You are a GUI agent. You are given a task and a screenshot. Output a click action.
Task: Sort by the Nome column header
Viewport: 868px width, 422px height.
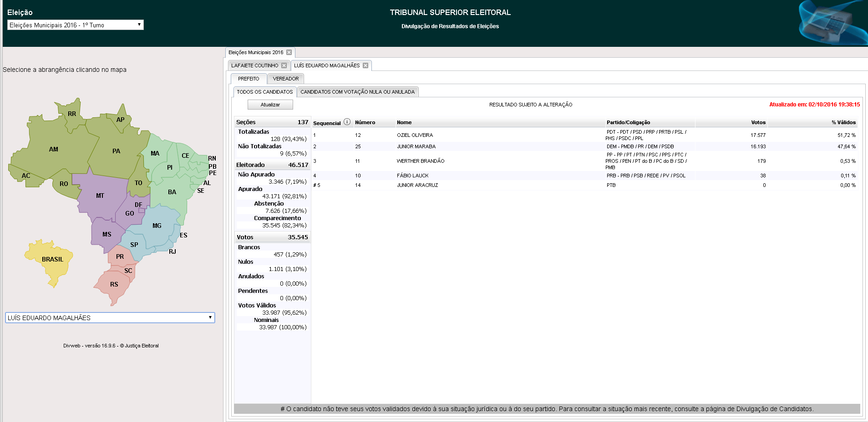(404, 122)
